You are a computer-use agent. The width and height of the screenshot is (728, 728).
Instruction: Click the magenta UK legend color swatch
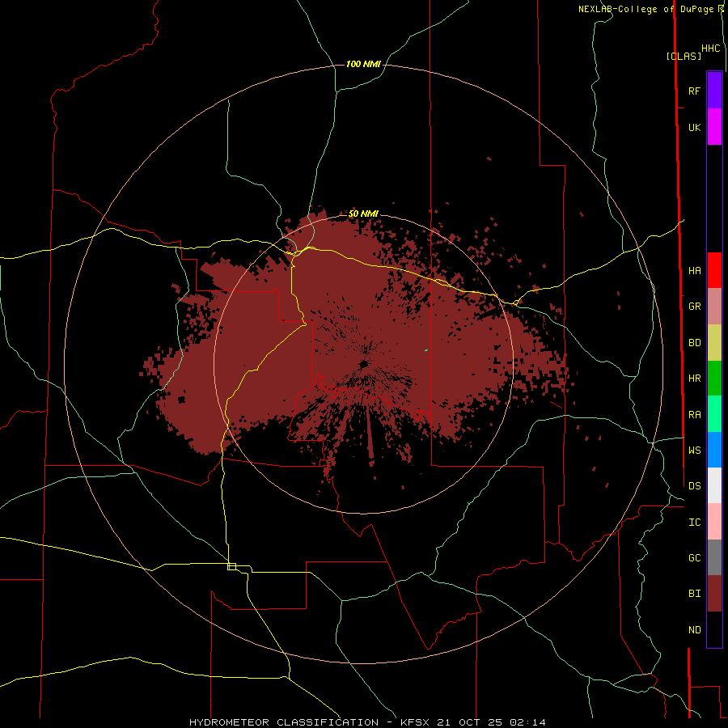(714, 127)
